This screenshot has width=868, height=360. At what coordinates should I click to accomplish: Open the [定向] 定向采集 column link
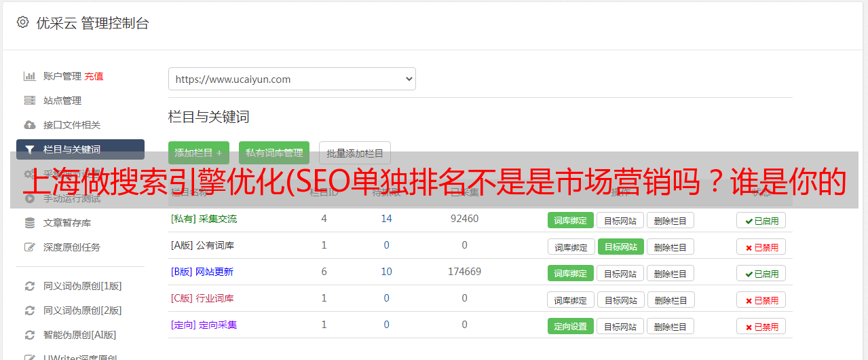[204, 325]
